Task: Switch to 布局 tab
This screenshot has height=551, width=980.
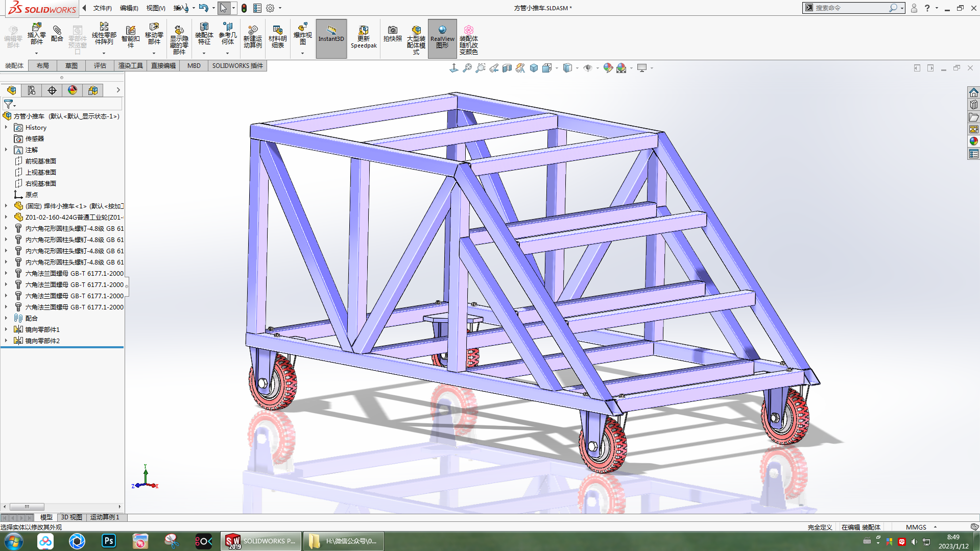Action: [43, 66]
